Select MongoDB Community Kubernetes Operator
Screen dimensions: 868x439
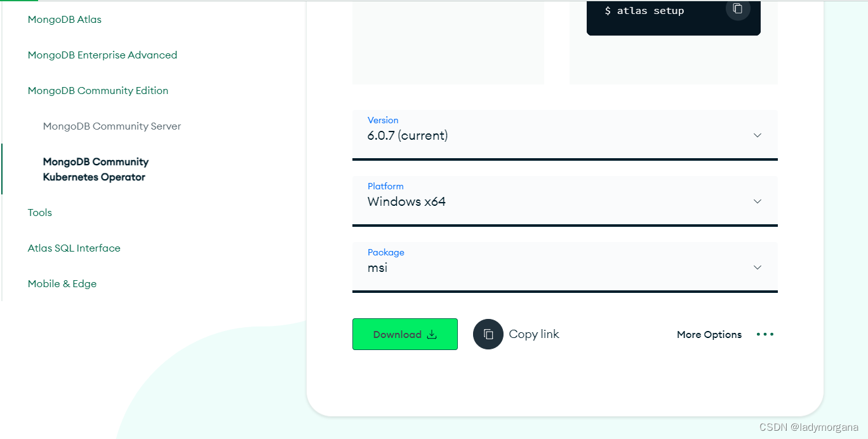(96, 170)
